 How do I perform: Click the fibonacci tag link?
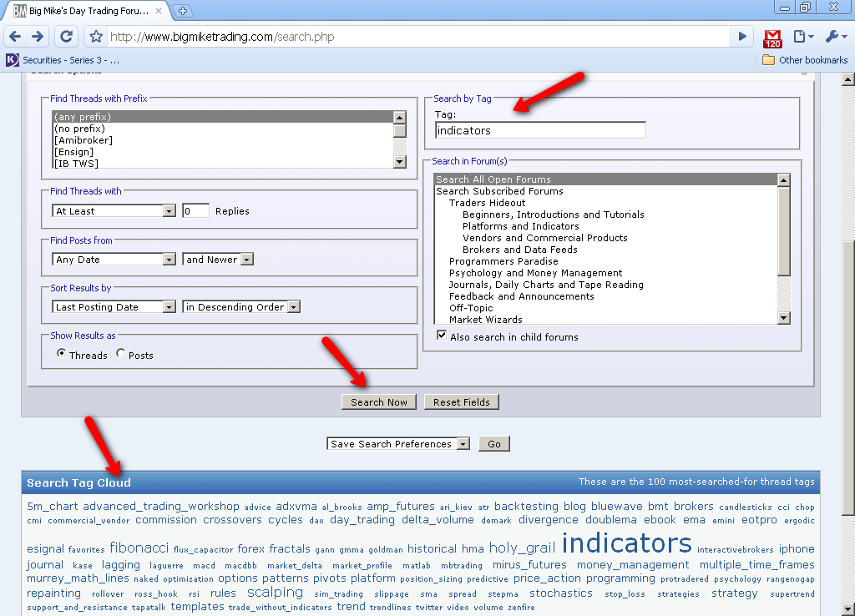click(x=139, y=548)
